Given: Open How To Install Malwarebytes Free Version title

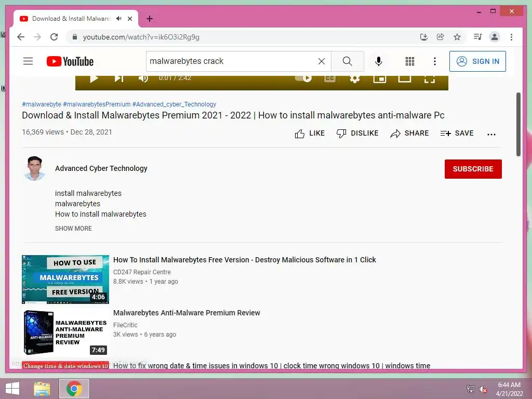Looking at the screenshot, I should click(x=244, y=260).
